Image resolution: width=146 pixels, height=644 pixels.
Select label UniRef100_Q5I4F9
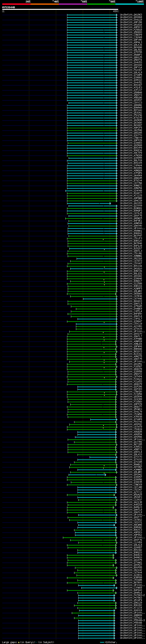[x=131, y=600]
